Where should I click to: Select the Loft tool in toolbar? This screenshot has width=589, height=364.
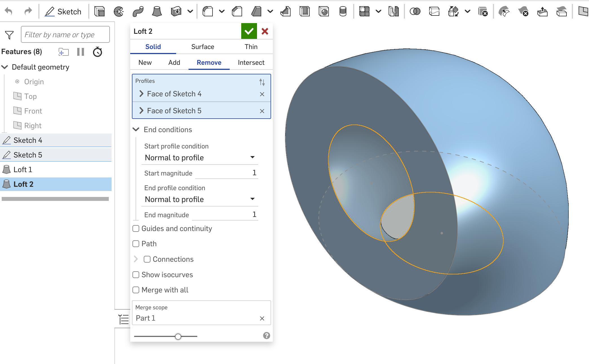point(157,12)
